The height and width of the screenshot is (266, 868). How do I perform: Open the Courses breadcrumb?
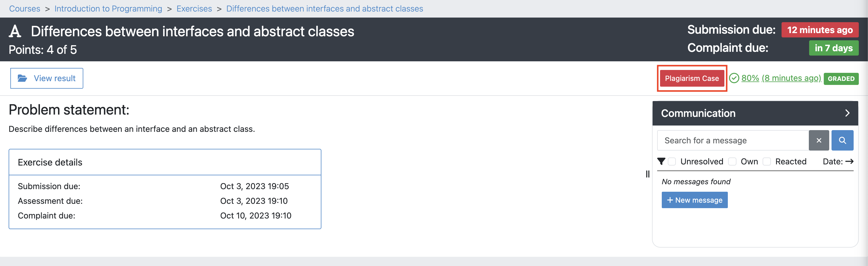25,9
